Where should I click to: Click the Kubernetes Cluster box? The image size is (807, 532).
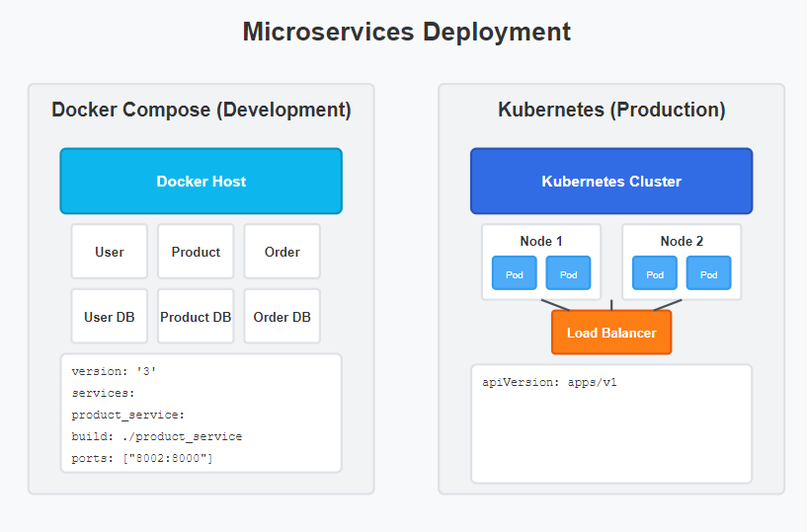click(611, 181)
